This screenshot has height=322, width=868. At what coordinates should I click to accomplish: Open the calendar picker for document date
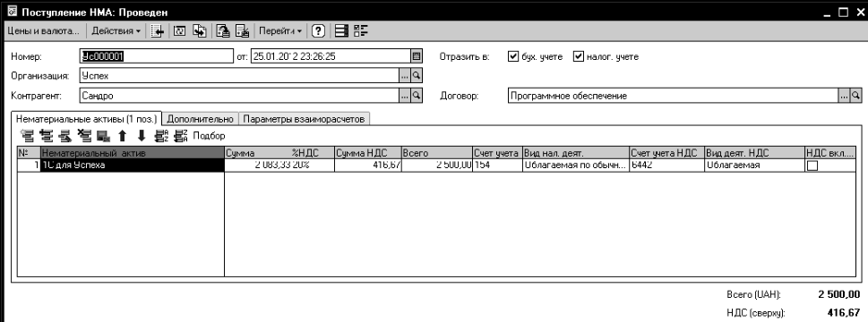pyautogui.click(x=417, y=56)
